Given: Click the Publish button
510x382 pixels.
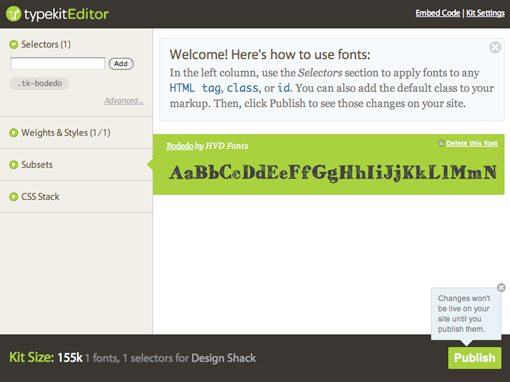Looking at the screenshot, I should (475, 358).
